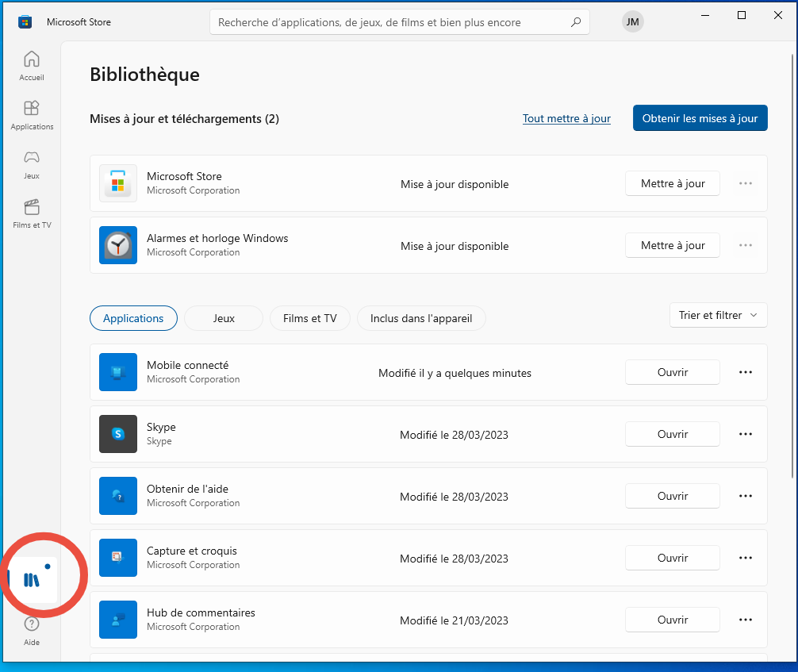The width and height of the screenshot is (798, 672).
Task: Click the search magnifier icon
Action: click(576, 22)
